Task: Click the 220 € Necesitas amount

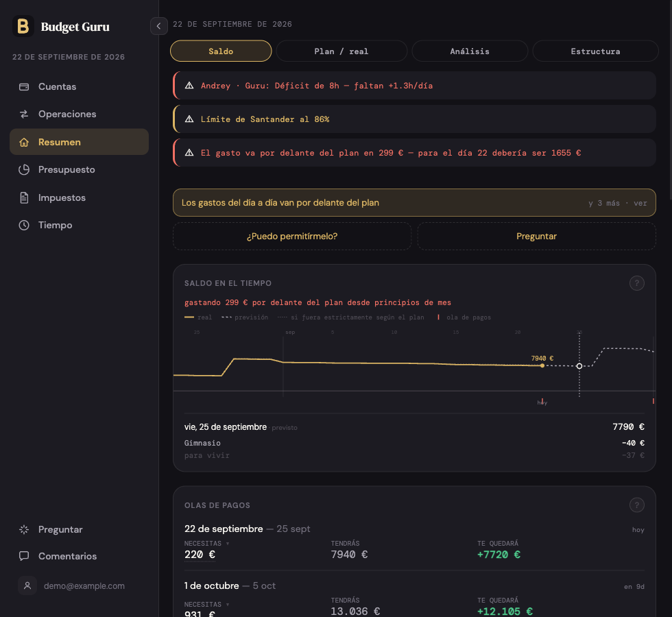Action: point(200,555)
